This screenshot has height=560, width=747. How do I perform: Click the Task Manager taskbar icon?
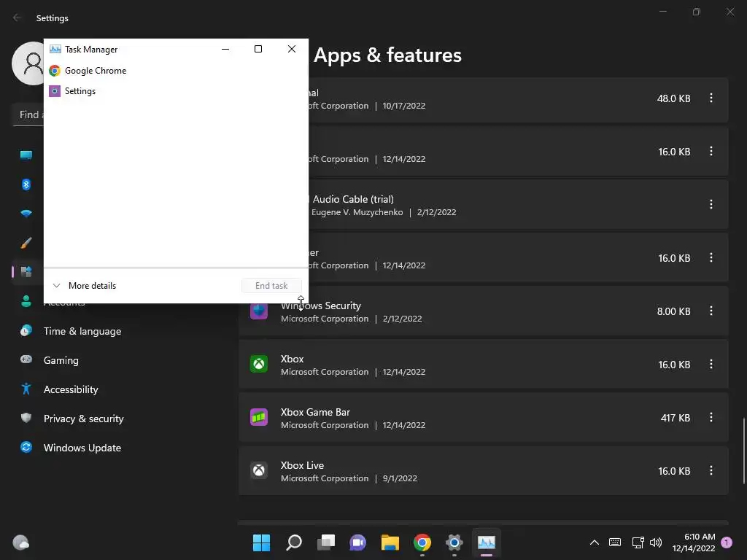coord(487,542)
